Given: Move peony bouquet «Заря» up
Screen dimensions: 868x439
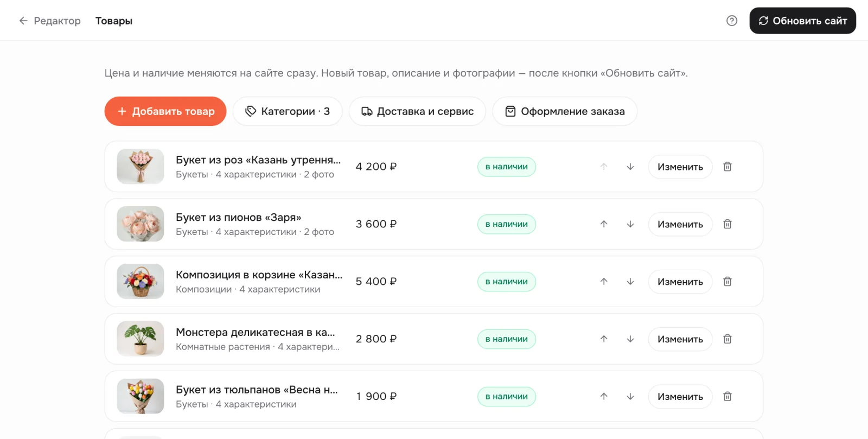Looking at the screenshot, I should [604, 224].
